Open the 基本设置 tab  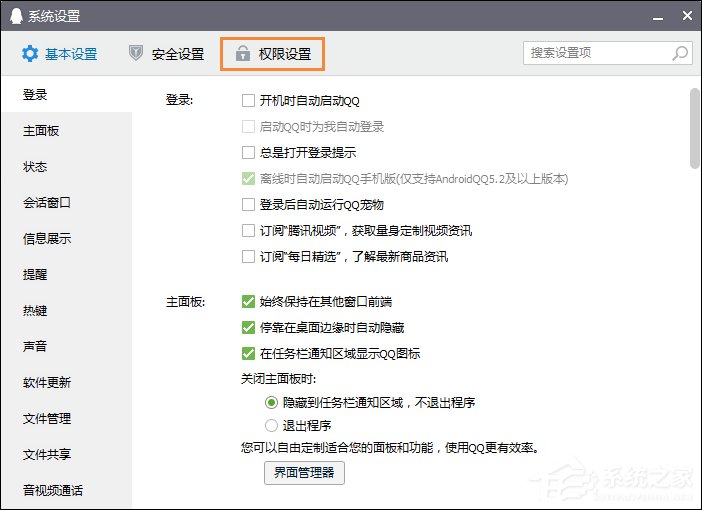pyautogui.click(x=60, y=54)
